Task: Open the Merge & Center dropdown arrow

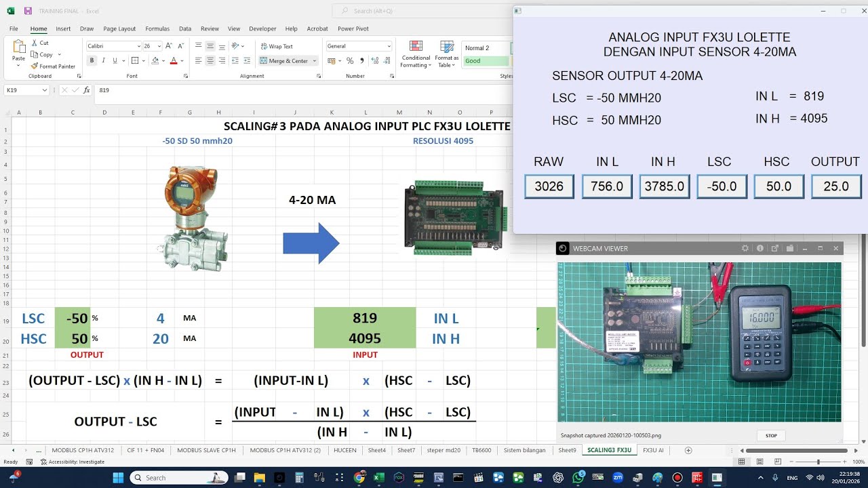Action: [315, 61]
